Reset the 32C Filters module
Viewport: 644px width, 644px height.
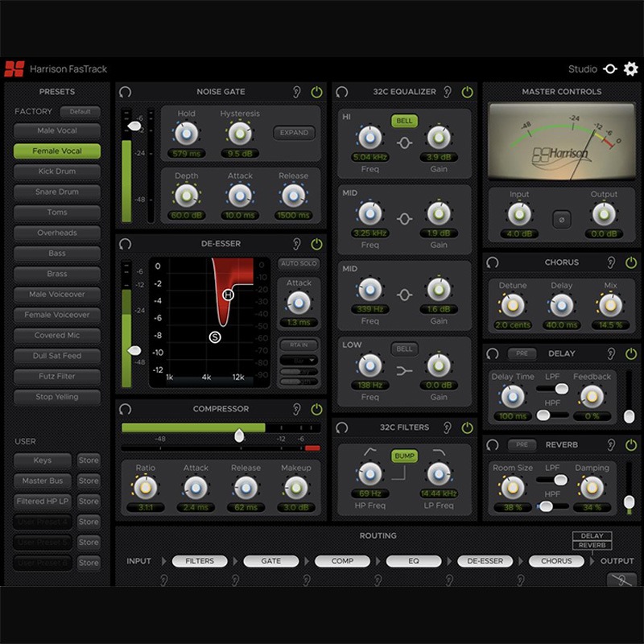pos(341,427)
